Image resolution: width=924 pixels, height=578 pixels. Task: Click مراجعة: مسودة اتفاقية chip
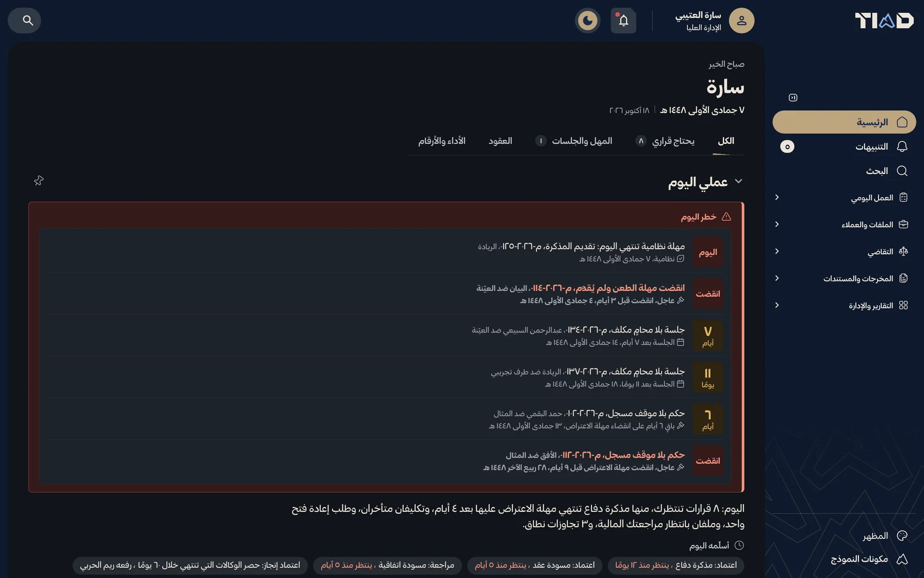tap(388, 565)
